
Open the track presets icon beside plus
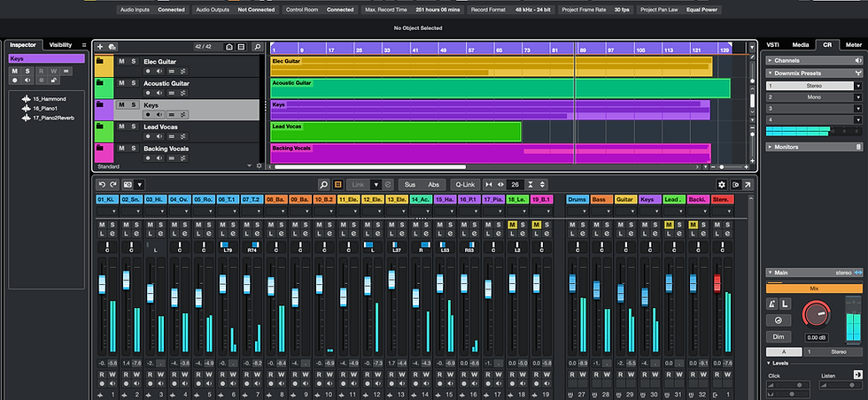click(112, 47)
